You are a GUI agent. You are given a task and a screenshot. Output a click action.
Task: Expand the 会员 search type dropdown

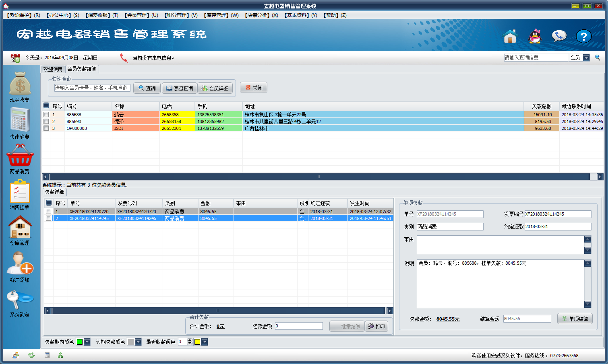pos(586,58)
